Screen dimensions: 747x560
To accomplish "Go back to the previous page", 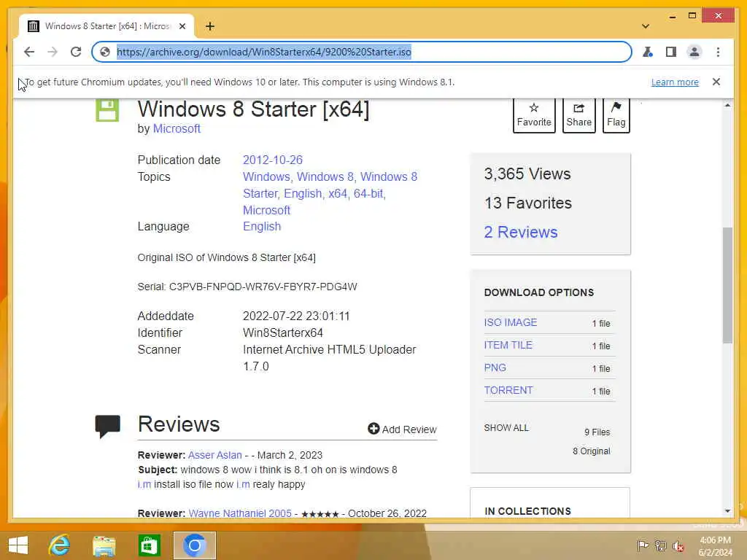I will click(29, 52).
